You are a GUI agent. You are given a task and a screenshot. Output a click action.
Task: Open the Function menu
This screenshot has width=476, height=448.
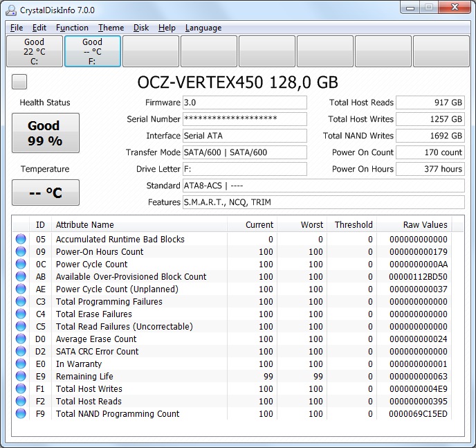72,28
